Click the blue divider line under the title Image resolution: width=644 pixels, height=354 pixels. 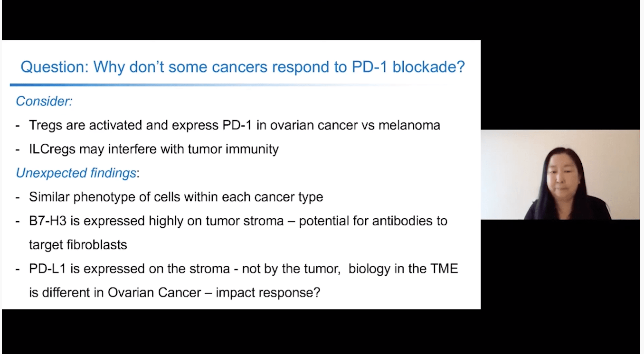(228, 85)
